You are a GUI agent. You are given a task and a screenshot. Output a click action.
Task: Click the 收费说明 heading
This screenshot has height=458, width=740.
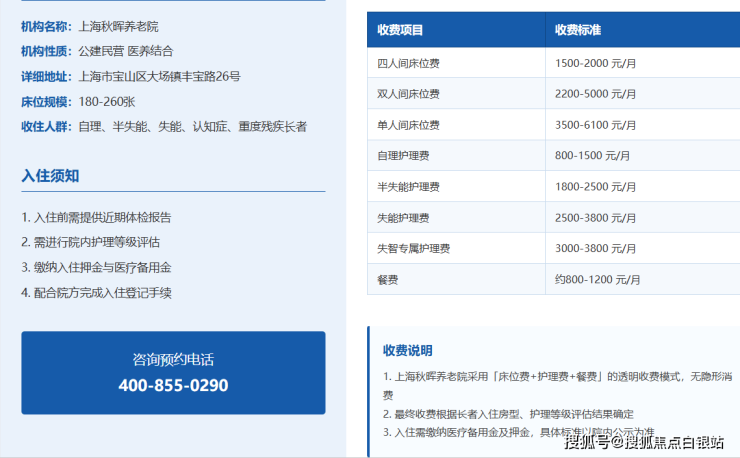click(x=407, y=350)
